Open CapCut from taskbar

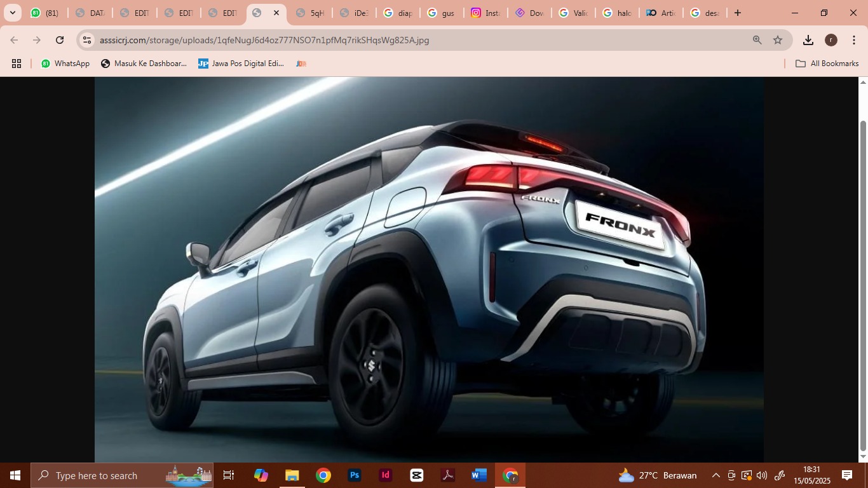[417, 475]
